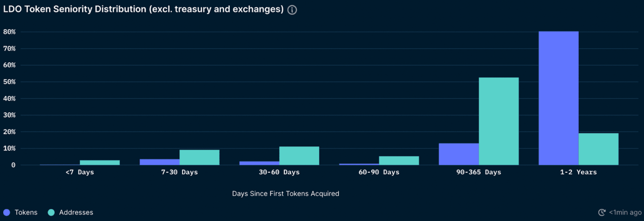Click the refresh icon near '<1min ago'
This screenshot has width=644, height=221.
point(602,212)
